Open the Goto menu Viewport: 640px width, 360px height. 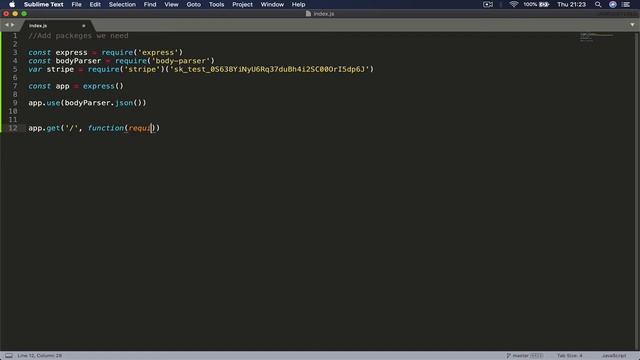[x=193, y=4]
